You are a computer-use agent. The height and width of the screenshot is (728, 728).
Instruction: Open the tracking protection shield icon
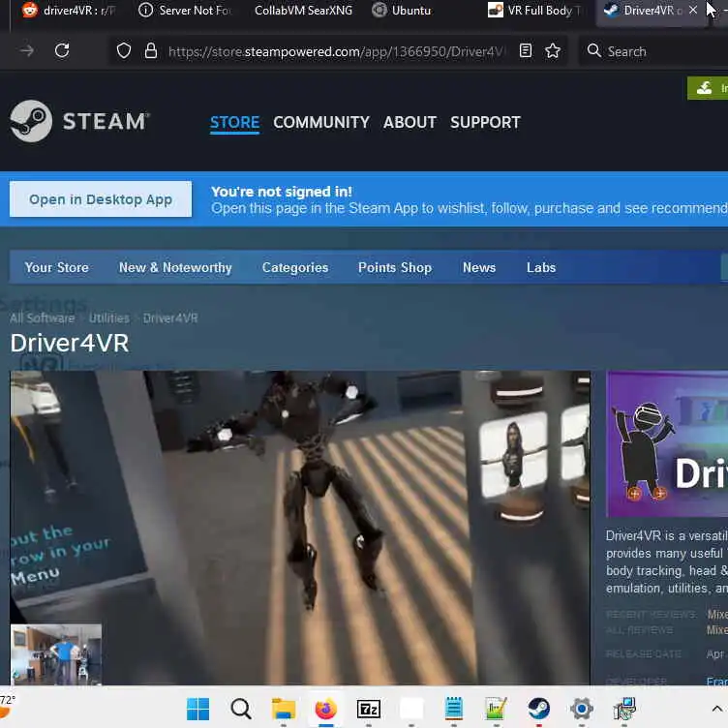[x=124, y=50]
